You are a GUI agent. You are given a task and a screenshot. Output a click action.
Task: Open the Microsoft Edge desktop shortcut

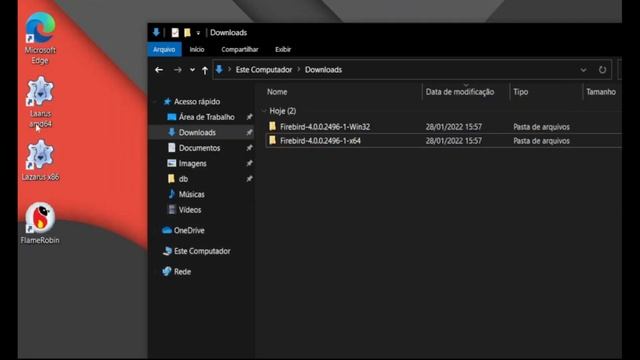tap(40, 38)
